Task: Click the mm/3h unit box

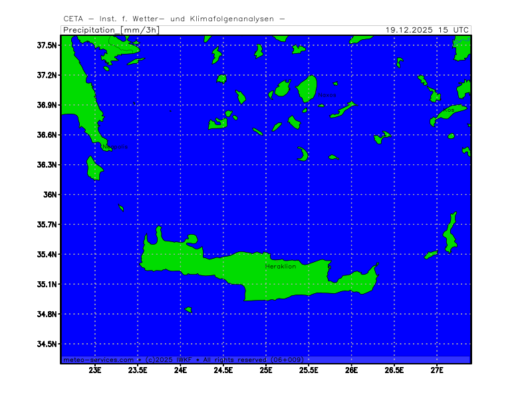Action: 141,30
